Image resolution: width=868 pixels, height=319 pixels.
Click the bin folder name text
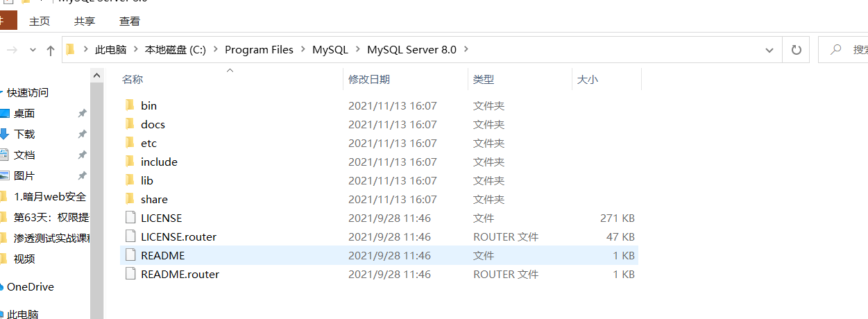(x=148, y=105)
